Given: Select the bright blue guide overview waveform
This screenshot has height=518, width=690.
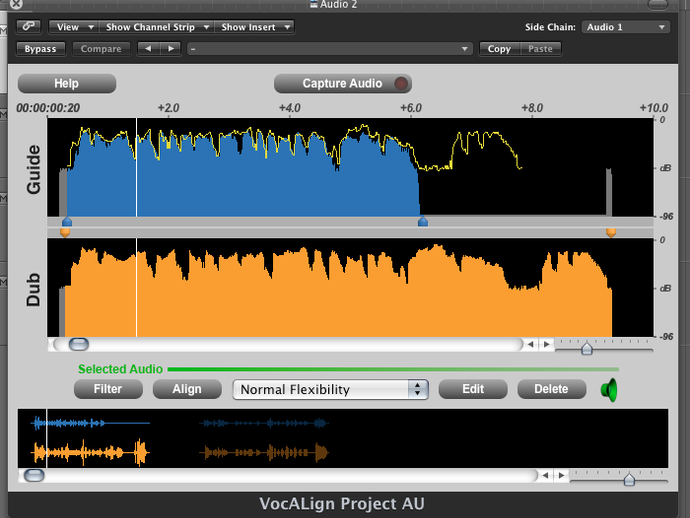Looking at the screenshot, I should 90,423.
